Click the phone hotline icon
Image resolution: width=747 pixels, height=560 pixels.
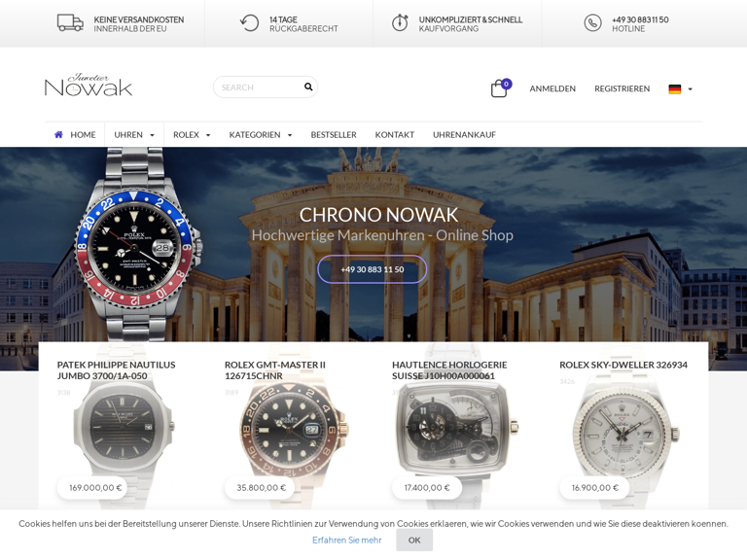[592, 23]
